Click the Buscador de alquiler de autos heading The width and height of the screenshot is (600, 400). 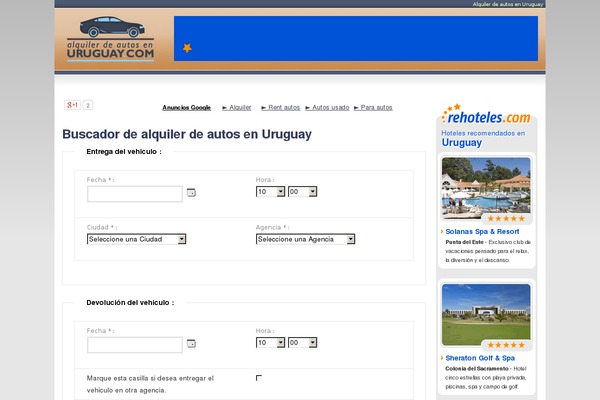(187, 134)
